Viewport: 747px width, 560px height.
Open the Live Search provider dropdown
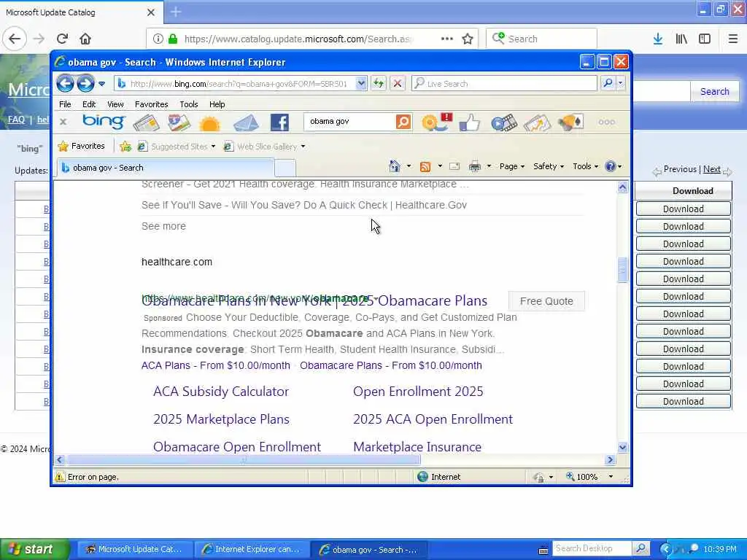click(620, 83)
